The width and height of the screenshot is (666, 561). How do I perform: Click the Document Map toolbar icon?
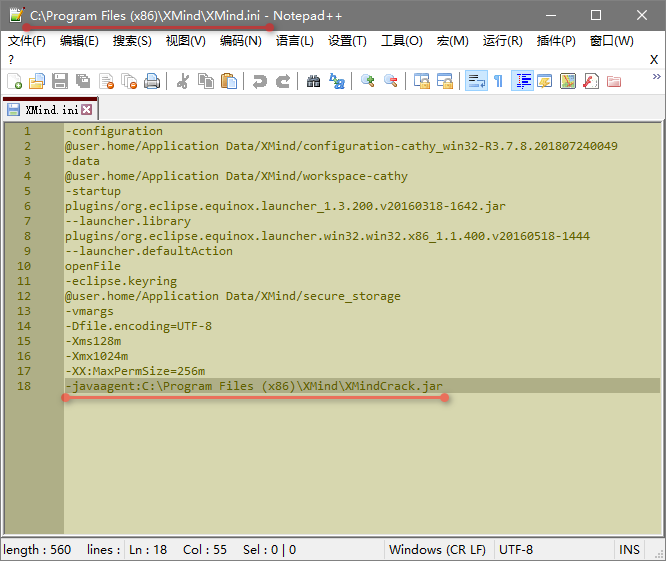point(568,81)
